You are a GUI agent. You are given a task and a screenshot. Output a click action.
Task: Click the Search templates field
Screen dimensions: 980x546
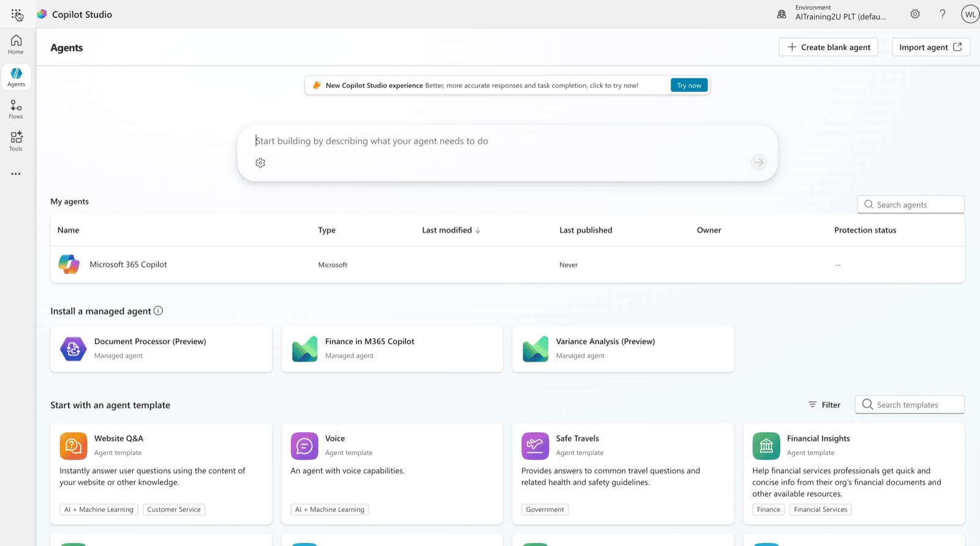click(910, 405)
